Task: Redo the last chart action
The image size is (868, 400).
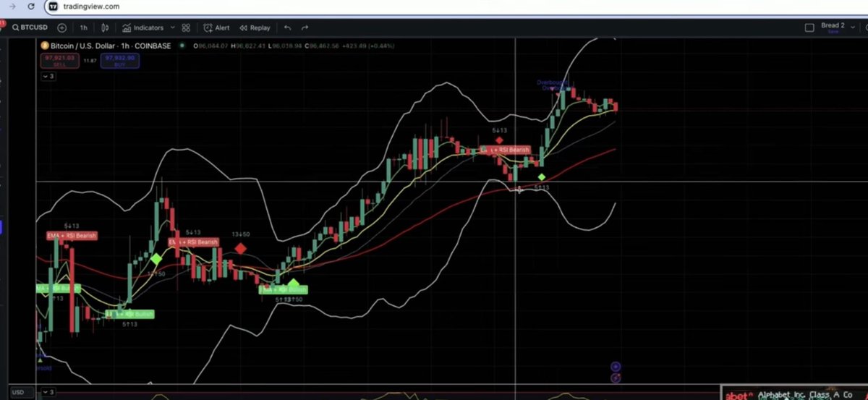Action: click(x=305, y=27)
